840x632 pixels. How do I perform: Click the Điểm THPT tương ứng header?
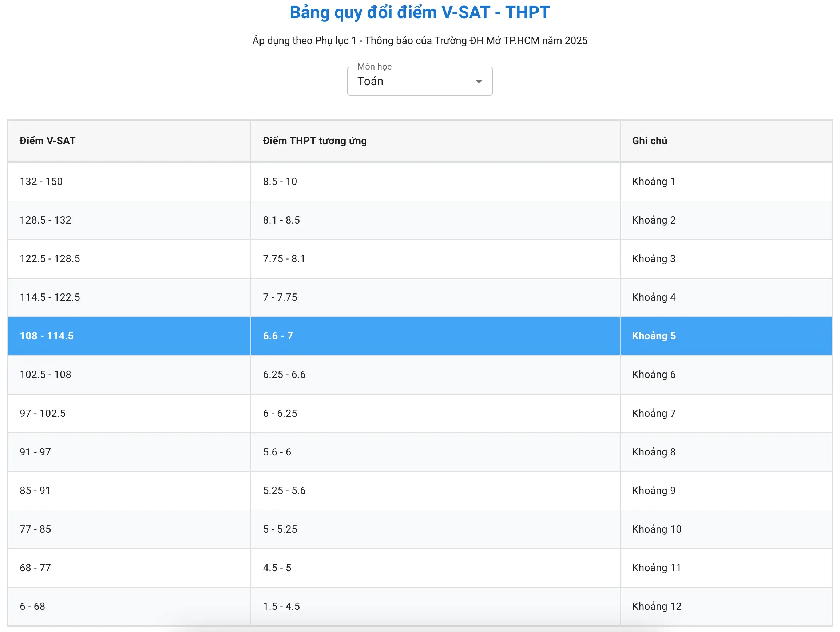tap(314, 141)
